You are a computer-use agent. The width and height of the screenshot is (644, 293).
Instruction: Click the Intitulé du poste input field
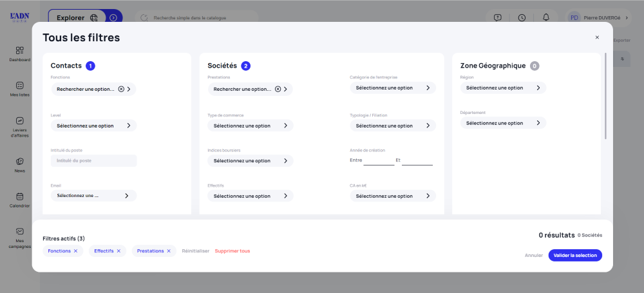[94, 160]
